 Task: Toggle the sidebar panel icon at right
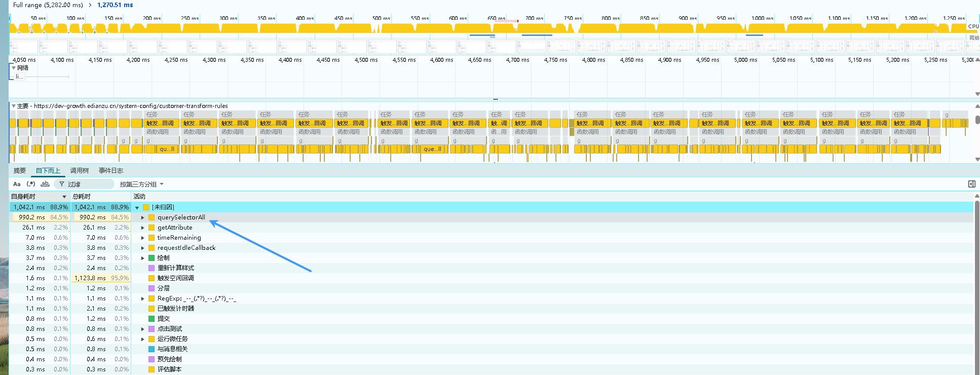pyautogui.click(x=971, y=184)
